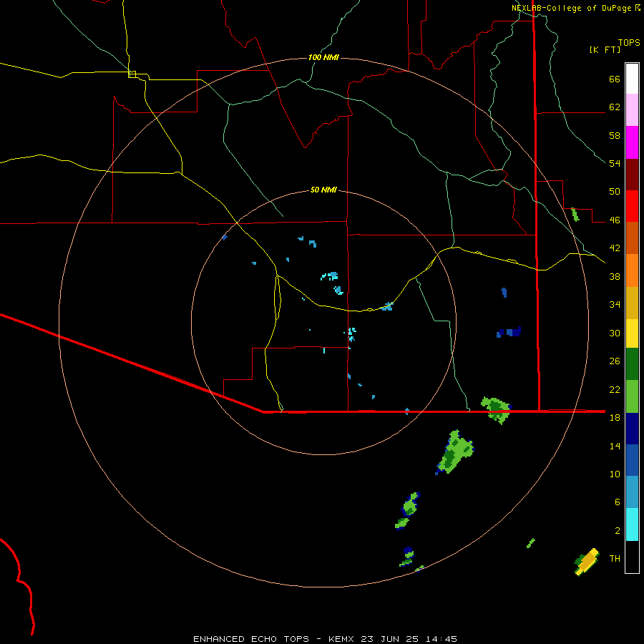Screen dimensions: 644x644
Task: Click the bright yellow legend swatch
Action: point(632,333)
